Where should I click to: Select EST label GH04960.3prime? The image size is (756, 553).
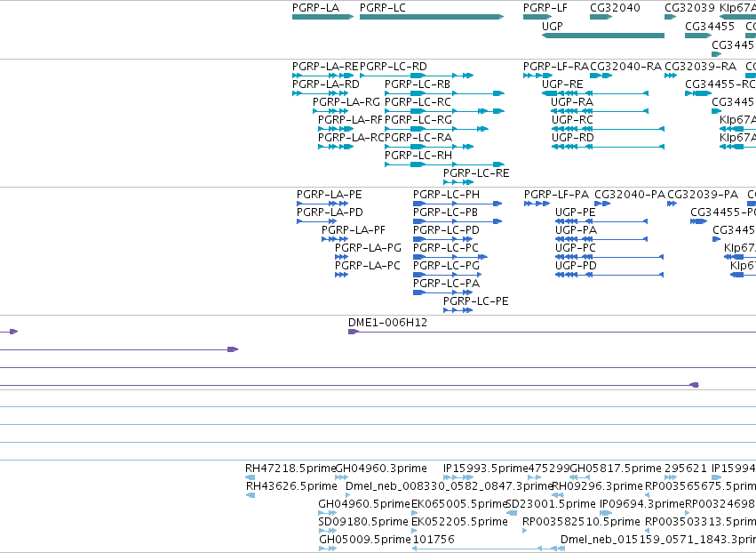[x=381, y=469]
